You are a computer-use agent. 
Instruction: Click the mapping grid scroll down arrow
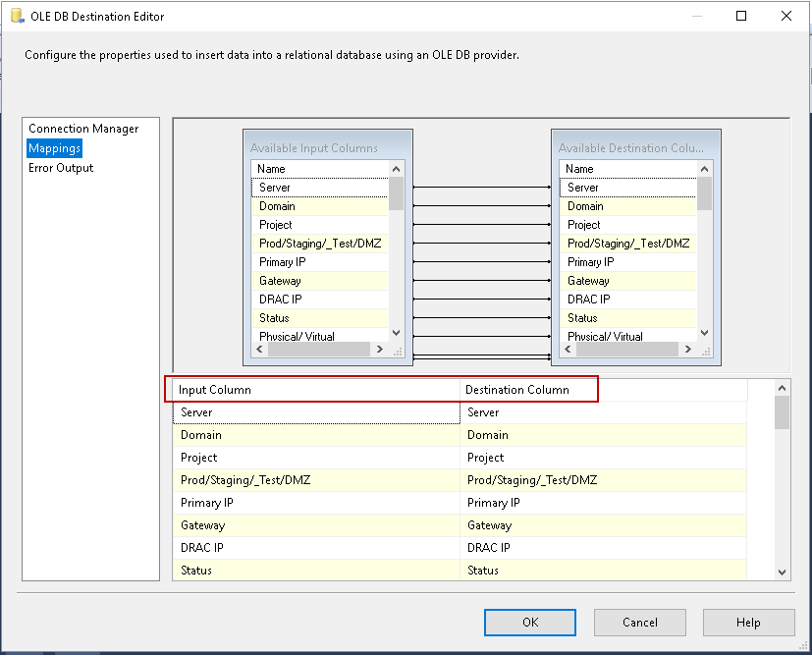782,572
